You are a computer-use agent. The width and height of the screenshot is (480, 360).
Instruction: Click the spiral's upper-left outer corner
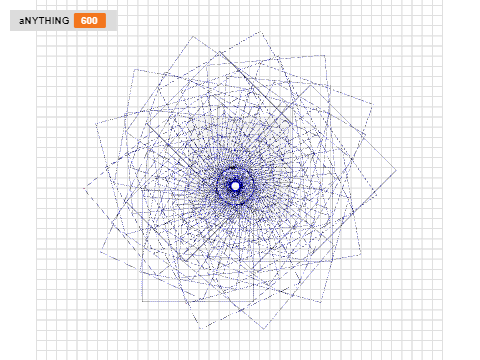click(x=135, y=70)
